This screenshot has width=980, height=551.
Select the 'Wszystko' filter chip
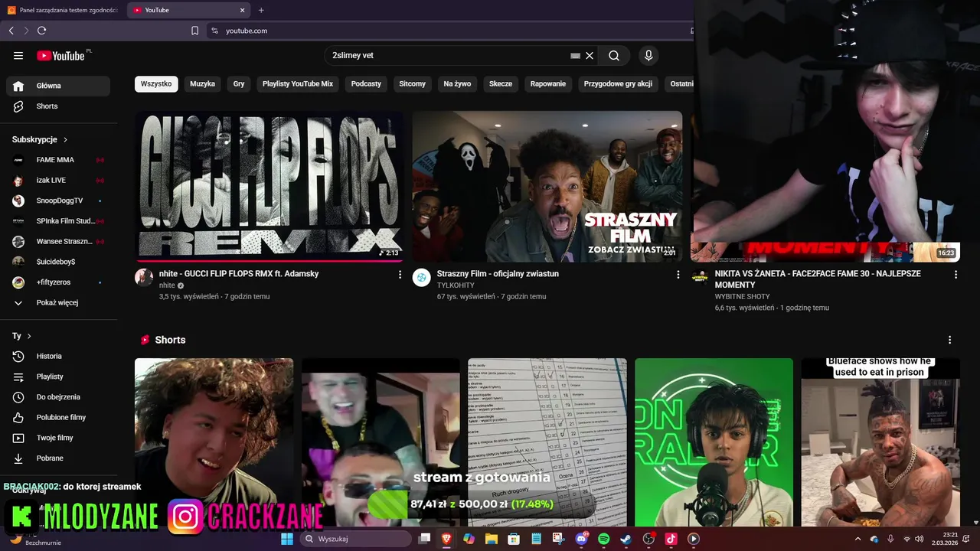pos(156,83)
